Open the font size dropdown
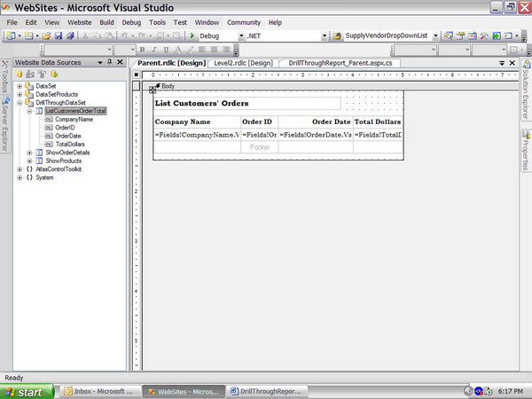 [x=133, y=50]
